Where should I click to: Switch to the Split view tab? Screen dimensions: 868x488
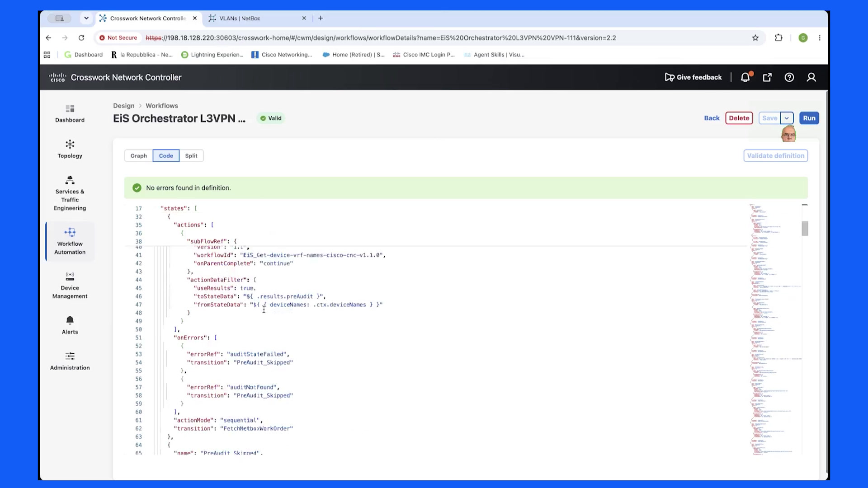tap(191, 156)
